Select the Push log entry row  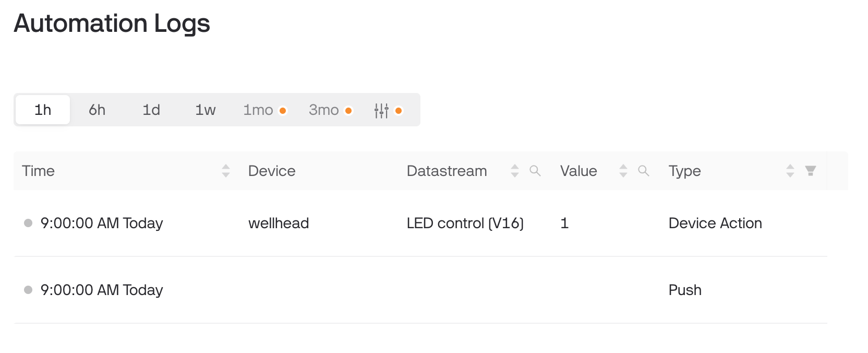click(420, 290)
